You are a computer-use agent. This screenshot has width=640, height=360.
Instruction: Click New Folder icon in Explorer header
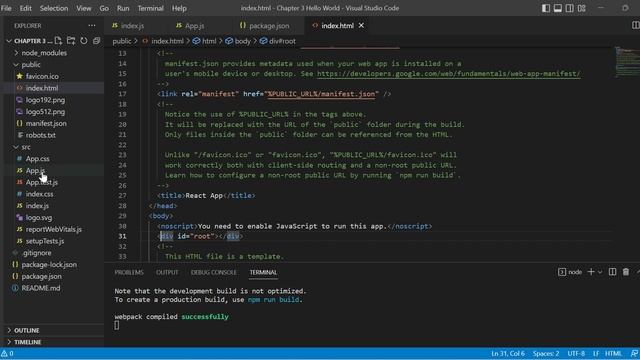[x=71, y=41]
